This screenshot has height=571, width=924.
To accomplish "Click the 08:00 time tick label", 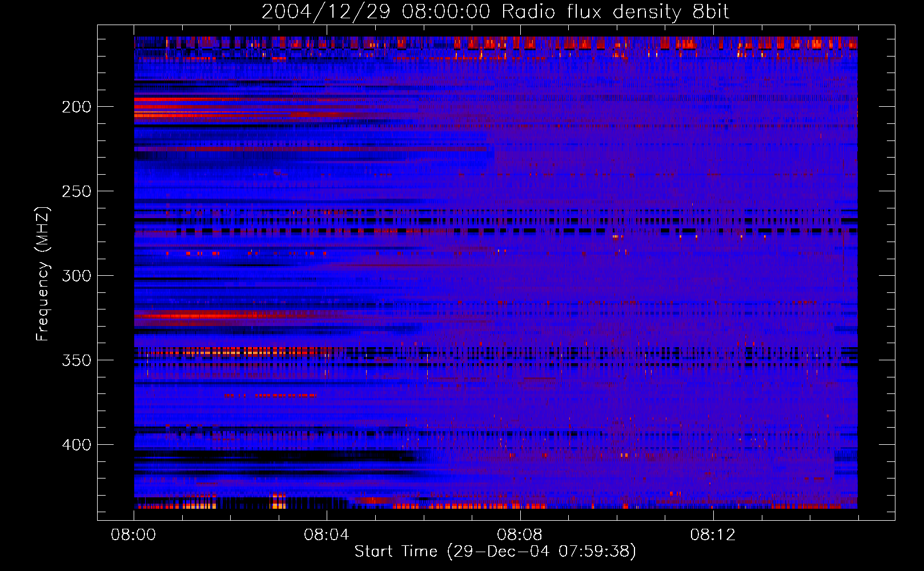I will click(x=134, y=535).
